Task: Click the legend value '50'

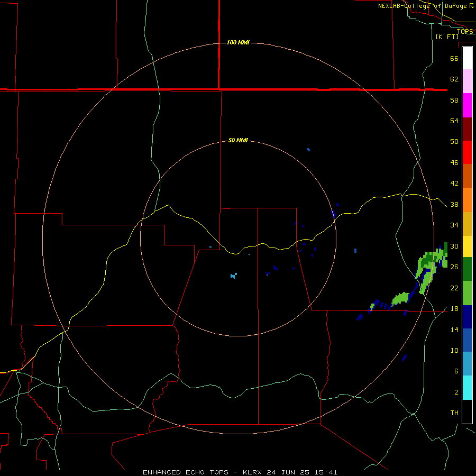Action: [454, 141]
